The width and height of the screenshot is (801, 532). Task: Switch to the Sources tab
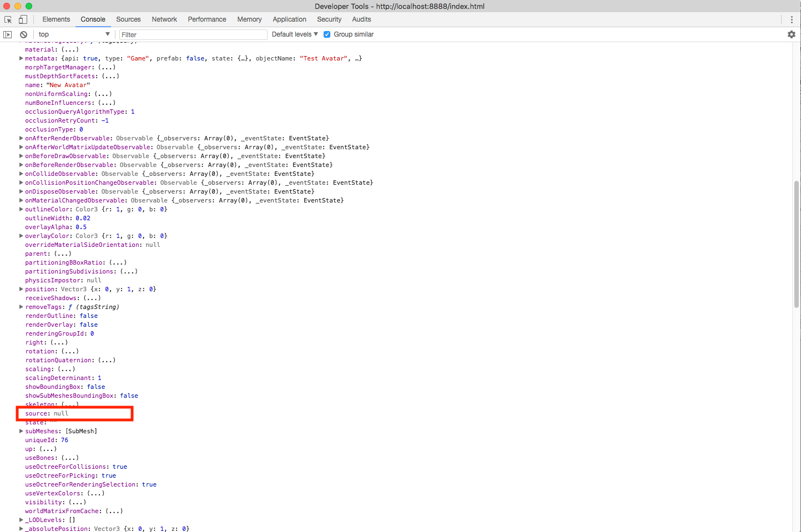tap(128, 19)
